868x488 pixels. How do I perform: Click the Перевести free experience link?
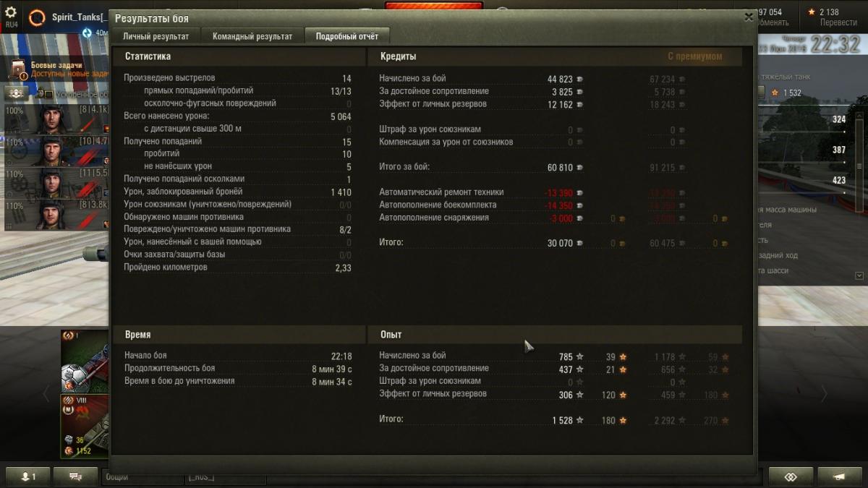[x=838, y=22]
